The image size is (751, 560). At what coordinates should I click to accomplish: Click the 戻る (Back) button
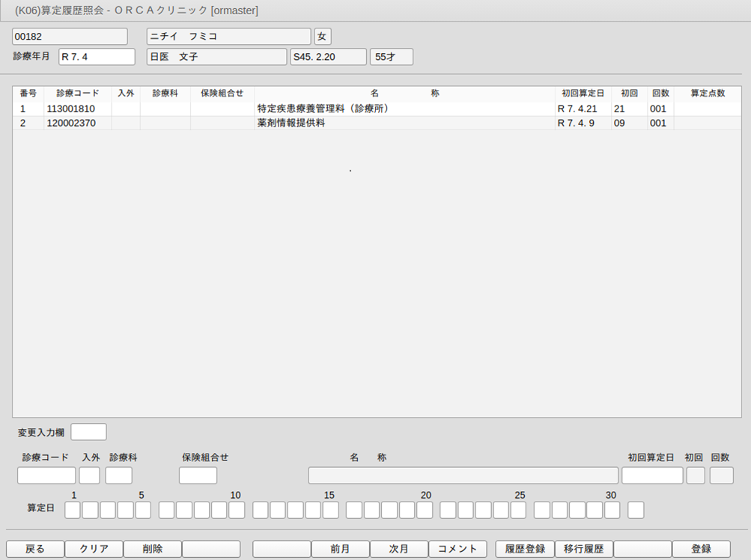coord(35,549)
